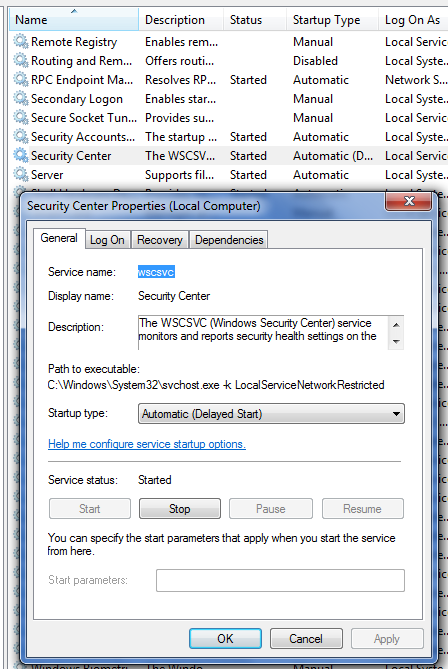The image size is (448, 669).
Task: Select the Secondary Logon service icon
Action: point(20,99)
